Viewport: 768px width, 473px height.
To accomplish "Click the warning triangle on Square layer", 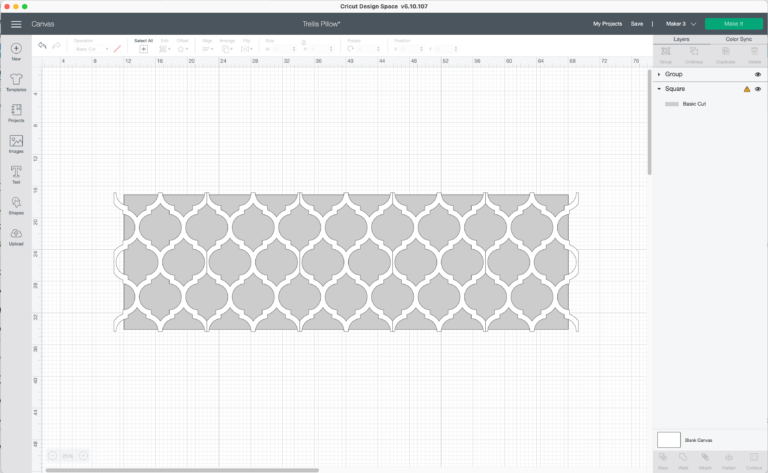I will point(746,89).
